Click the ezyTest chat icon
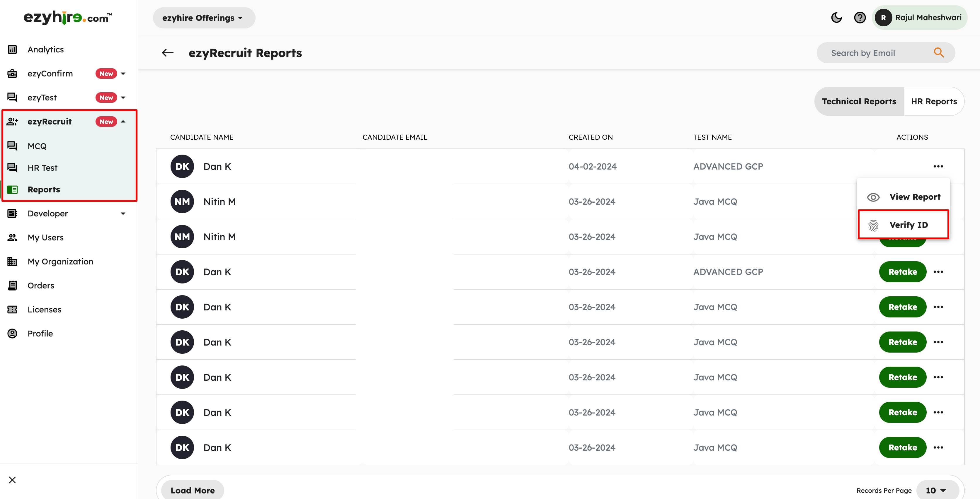This screenshot has height=499, width=980. coord(12,97)
